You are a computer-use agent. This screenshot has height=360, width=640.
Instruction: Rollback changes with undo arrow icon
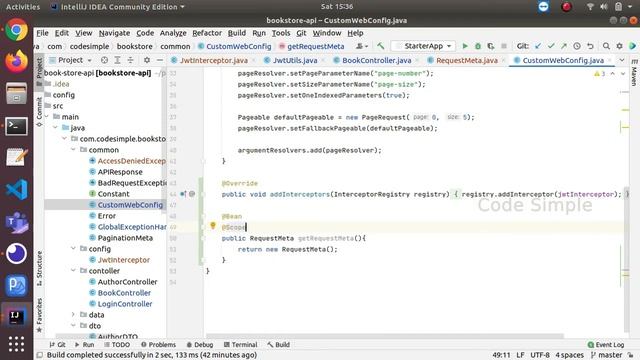pyautogui.click(x=590, y=46)
